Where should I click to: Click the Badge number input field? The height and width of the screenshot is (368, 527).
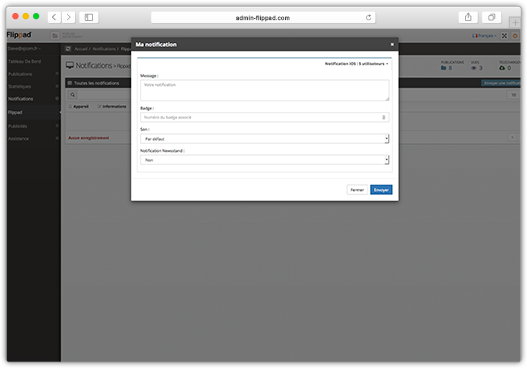click(x=265, y=117)
